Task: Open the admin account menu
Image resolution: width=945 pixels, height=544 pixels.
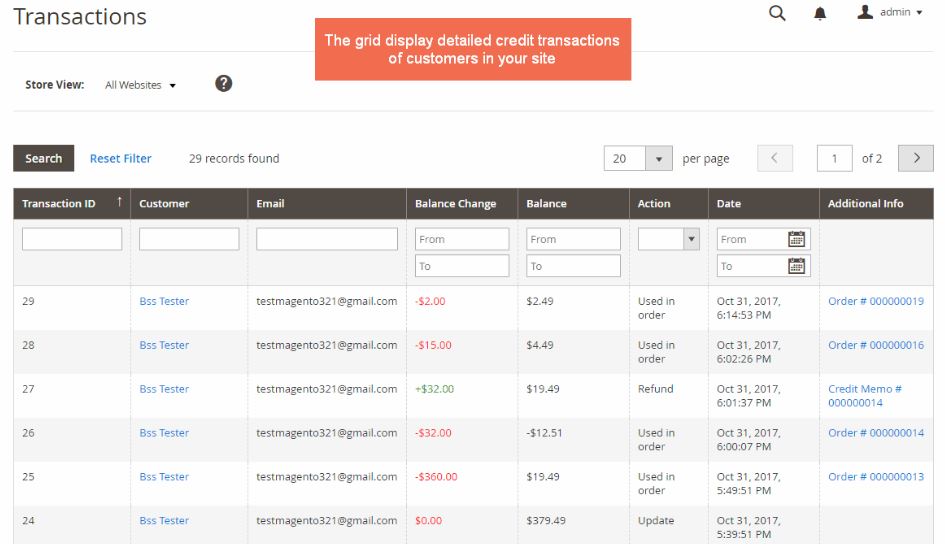Action: tap(890, 13)
